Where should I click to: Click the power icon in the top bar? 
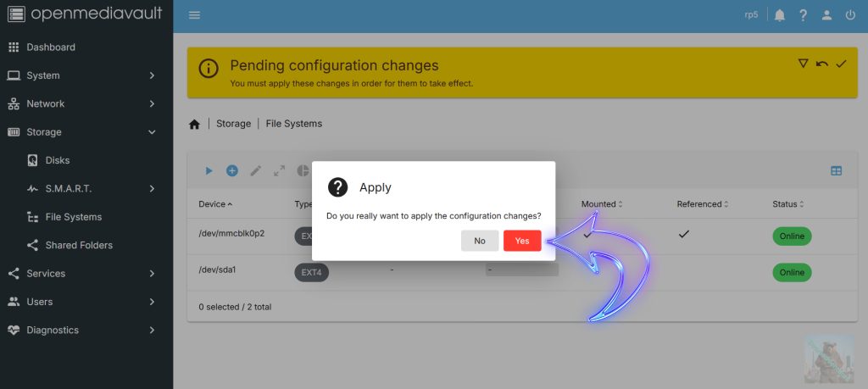(850, 15)
